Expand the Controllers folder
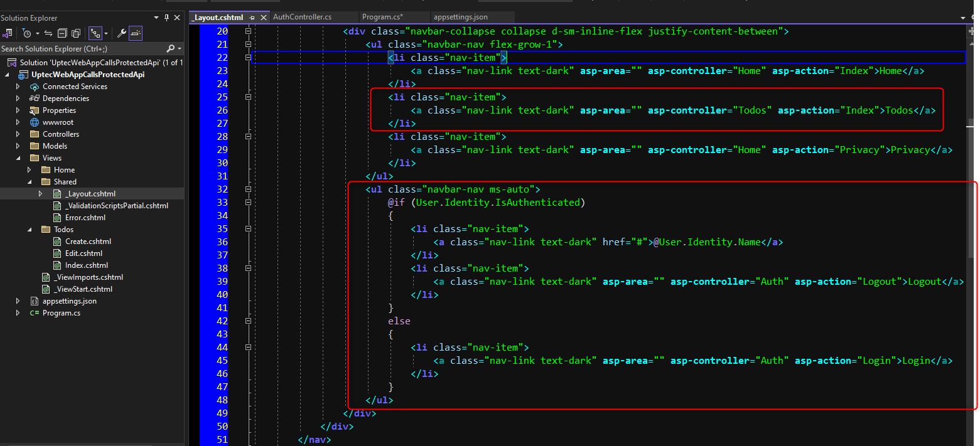This screenshot has width=980, height=446. pyautogui.click(x=18, y=134)
